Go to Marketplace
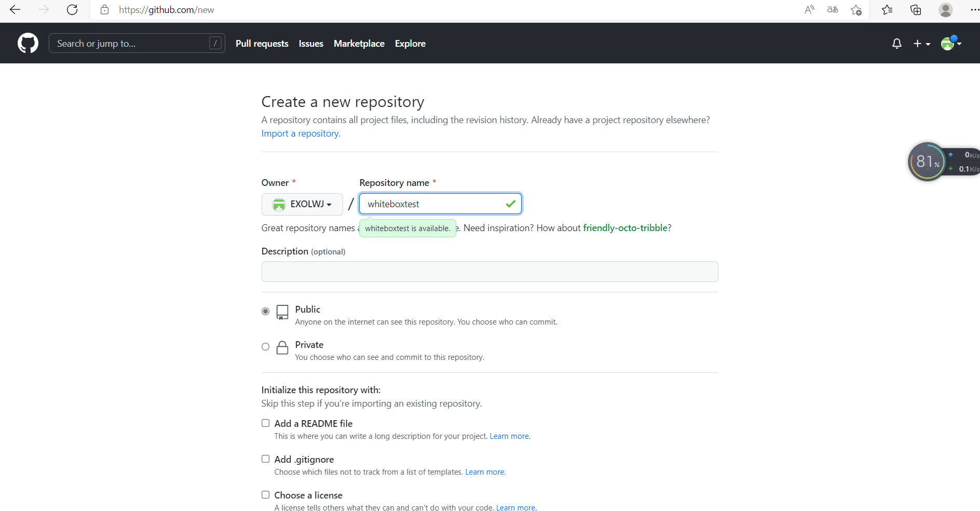The image size is (980, 511). click(359, 44)
